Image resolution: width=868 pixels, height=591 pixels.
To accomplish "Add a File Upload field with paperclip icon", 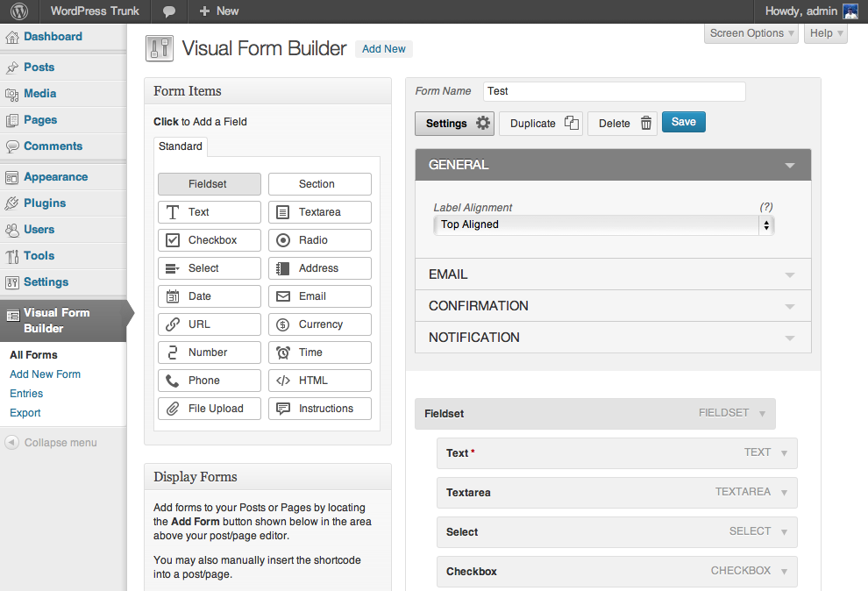I will tap(210, 409).
